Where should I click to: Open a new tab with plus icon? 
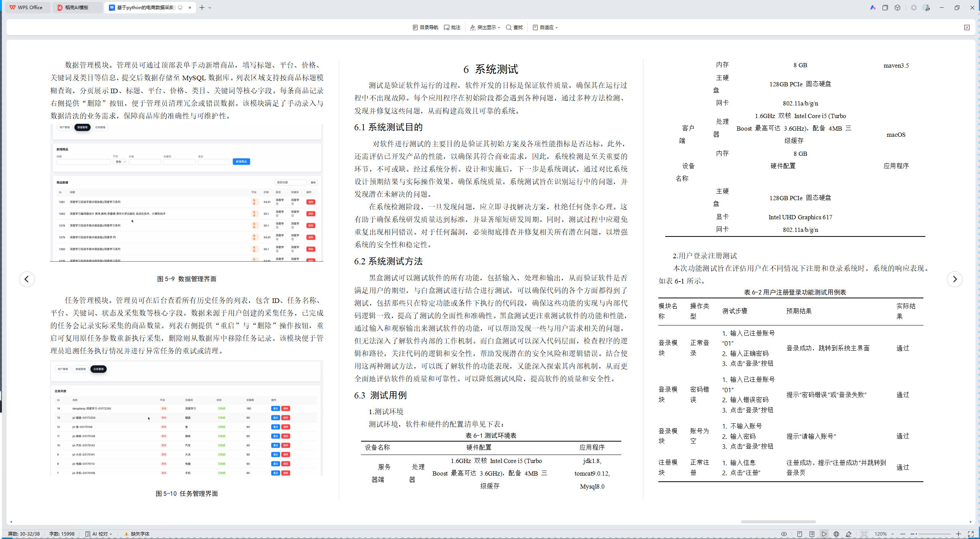202,7
